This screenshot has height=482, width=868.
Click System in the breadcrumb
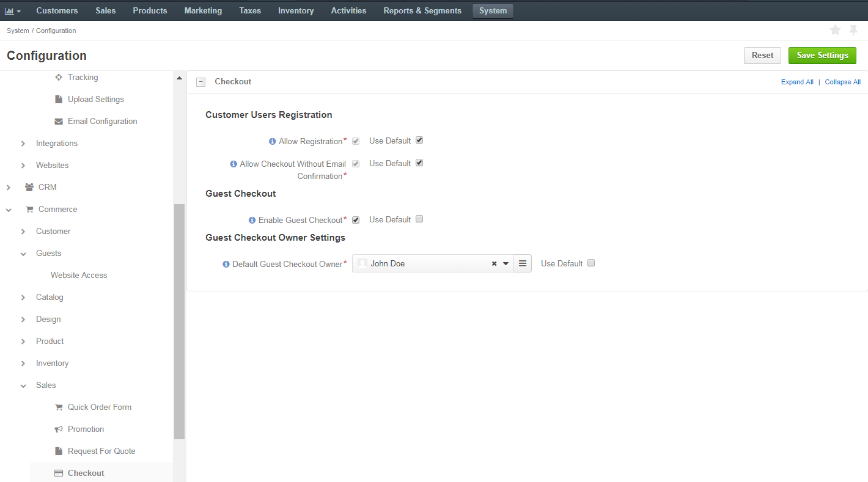click(x=18, y=31)
